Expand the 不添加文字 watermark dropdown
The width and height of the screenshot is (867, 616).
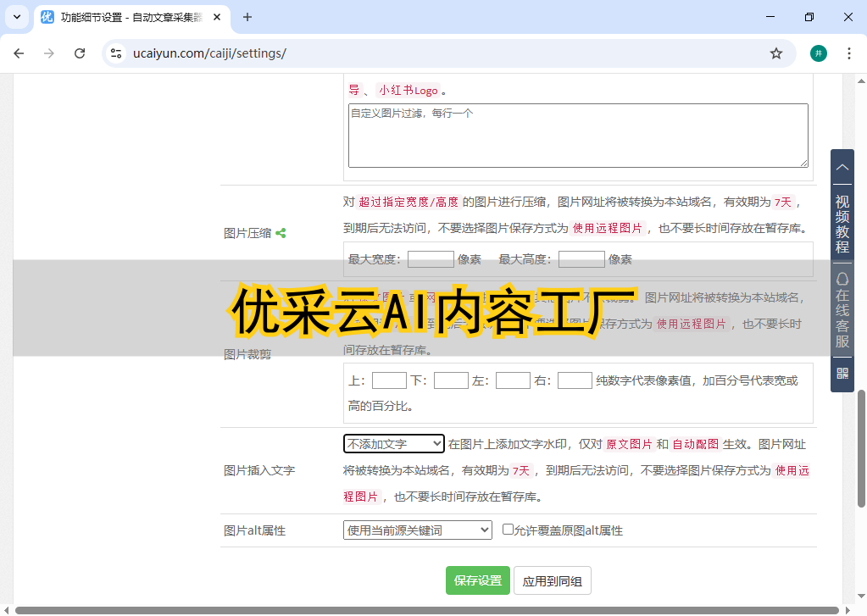coord(393,443)
